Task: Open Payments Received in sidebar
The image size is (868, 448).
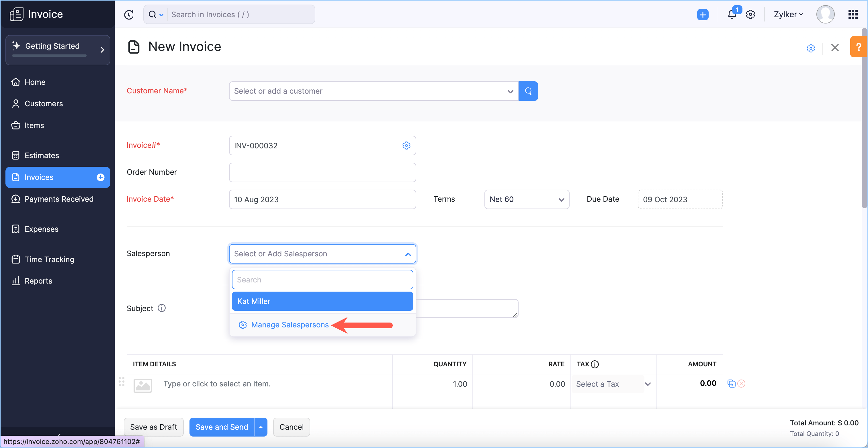Action: 58,199
